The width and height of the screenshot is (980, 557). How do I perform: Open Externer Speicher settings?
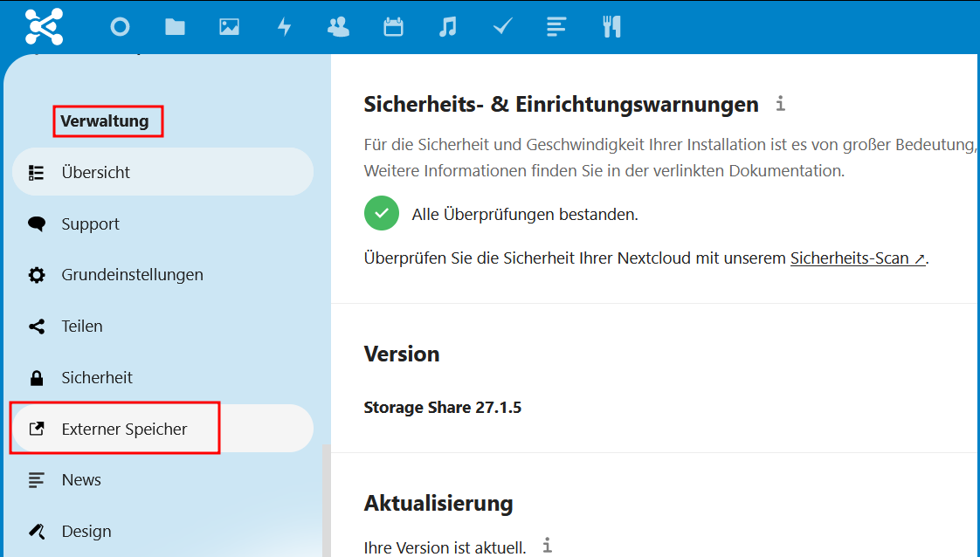[x=124, y=429]
